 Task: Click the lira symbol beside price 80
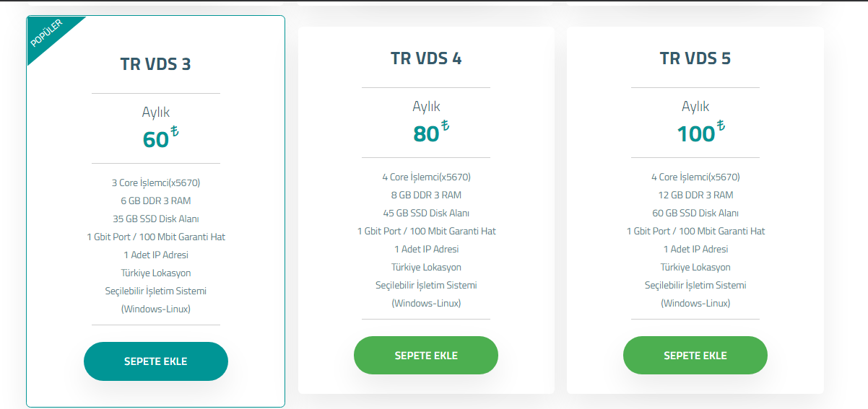tap(445, 126)
